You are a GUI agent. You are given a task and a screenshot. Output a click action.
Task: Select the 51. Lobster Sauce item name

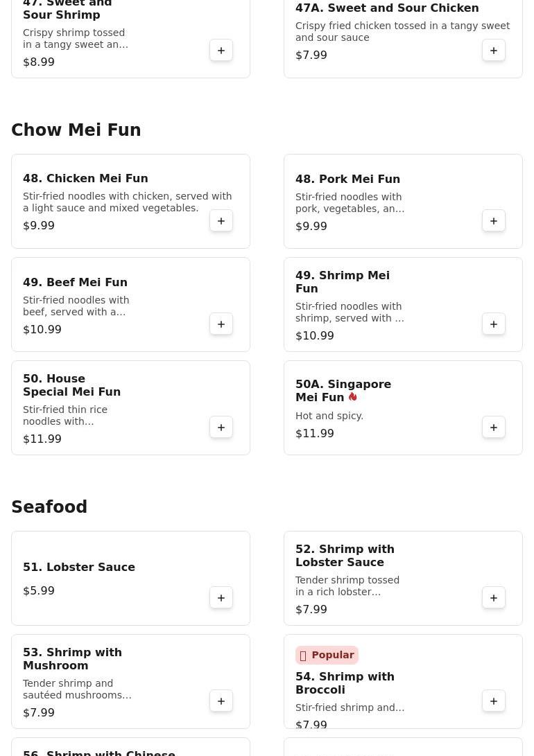[x=79, y=568]
